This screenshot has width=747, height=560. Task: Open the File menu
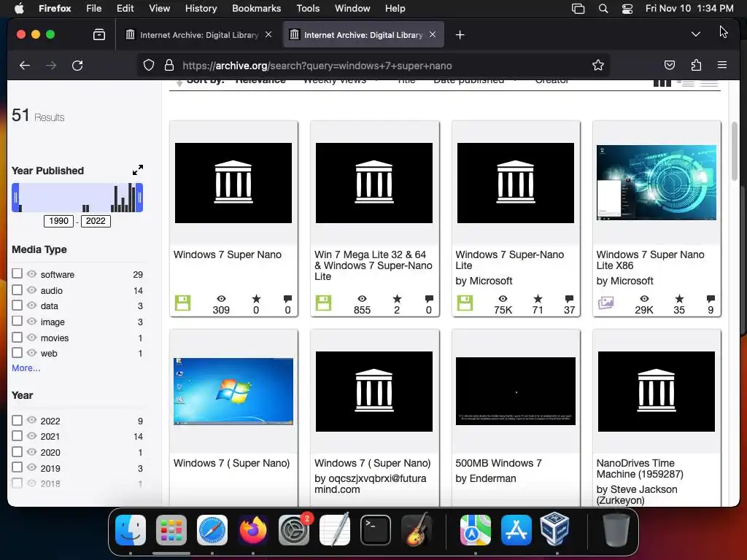click(x=93, y=9)
